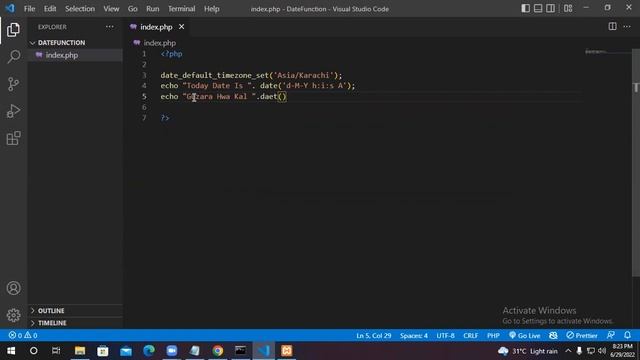The width and height of the screenshot is (640, 360).
Task: Open the Explorer view in activity bar
Action: pyautogui.click(x=13, y=30)
